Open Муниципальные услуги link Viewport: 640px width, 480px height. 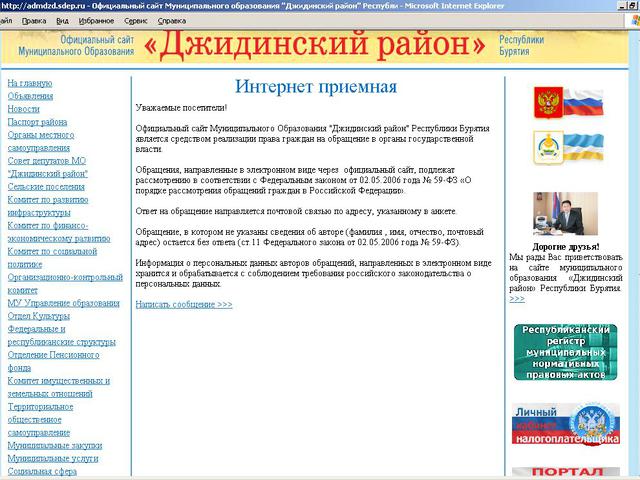click(53, 458)
